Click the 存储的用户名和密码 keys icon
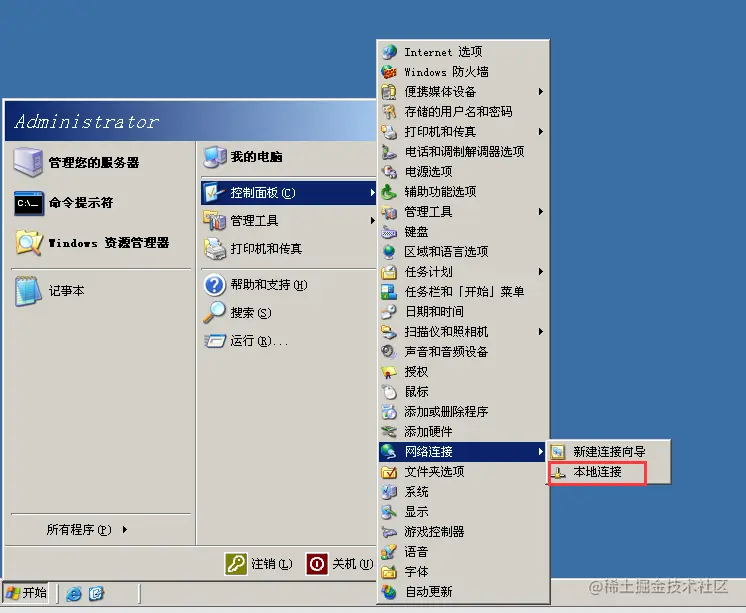Viewport: 746px width, 613px height. pos(389,111)
